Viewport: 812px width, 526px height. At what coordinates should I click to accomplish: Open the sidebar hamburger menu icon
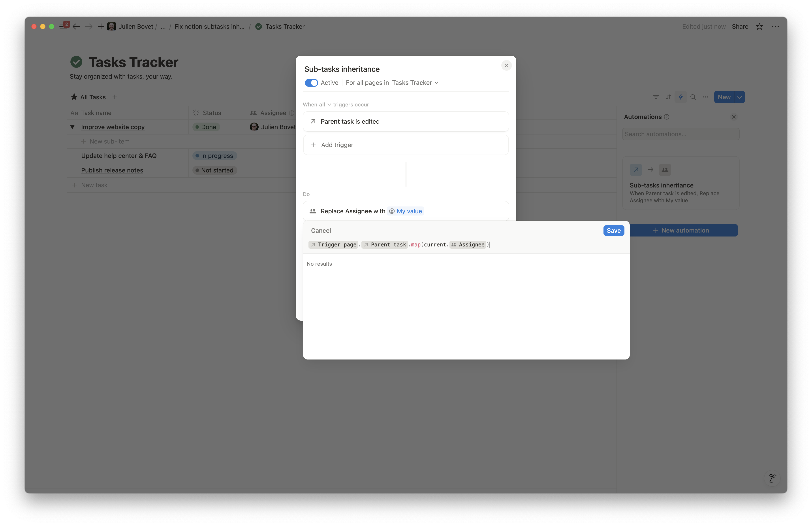(63, 27)
